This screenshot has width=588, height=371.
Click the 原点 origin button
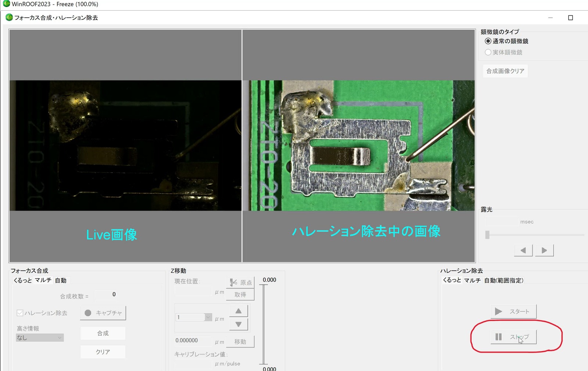tap(240, 282)
